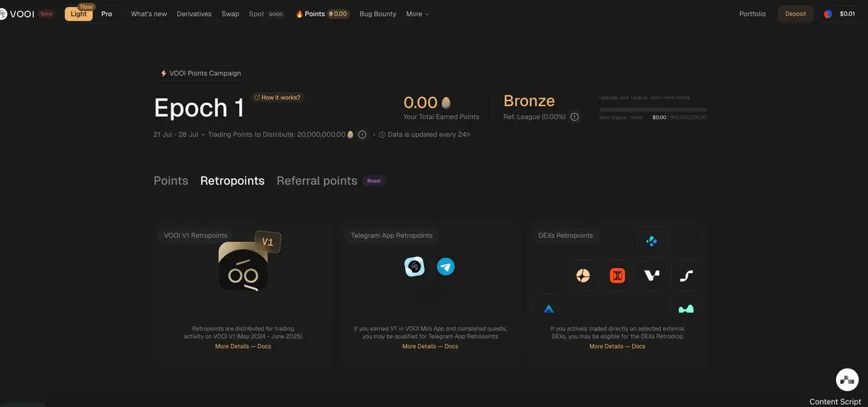Click the 21 Jul - 28 Jul date range
Viewport: 868px width, 407px height.
(x=176, y=134)
